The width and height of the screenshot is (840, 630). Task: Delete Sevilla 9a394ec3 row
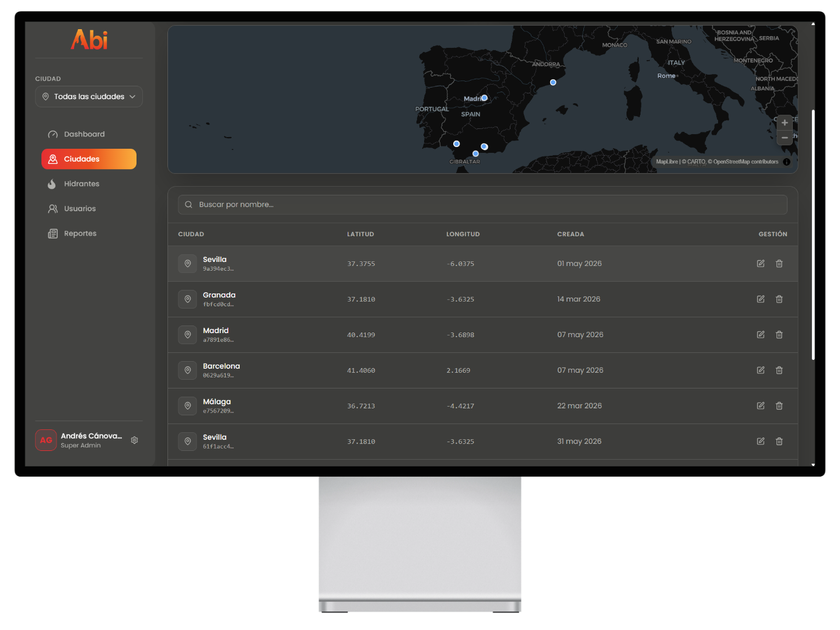(779, 264)
